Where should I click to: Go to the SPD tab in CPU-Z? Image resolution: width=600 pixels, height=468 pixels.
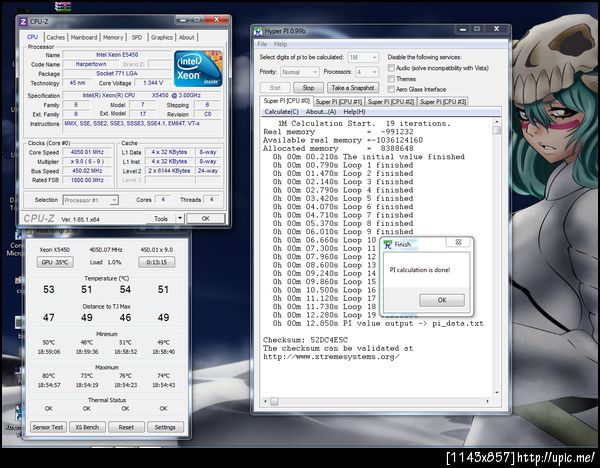click(x=137, y=38)
